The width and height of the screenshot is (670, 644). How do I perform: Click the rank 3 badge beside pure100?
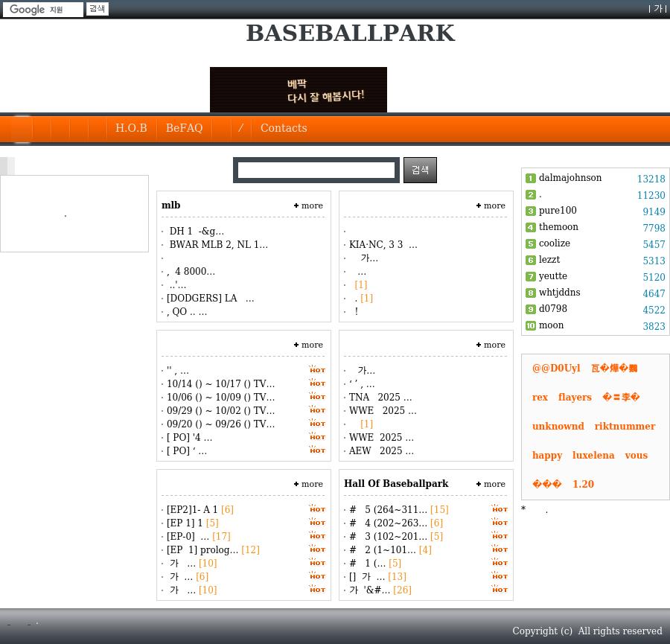(531, 211)
